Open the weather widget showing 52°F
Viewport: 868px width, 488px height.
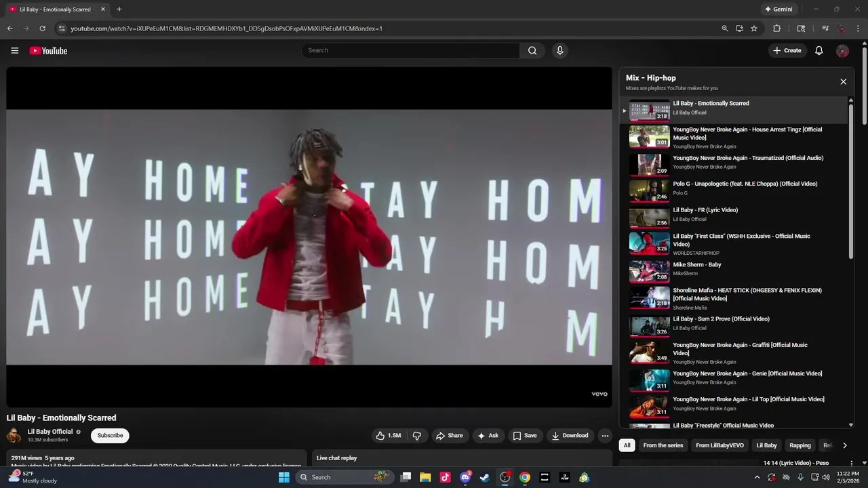tap(33, 477)
